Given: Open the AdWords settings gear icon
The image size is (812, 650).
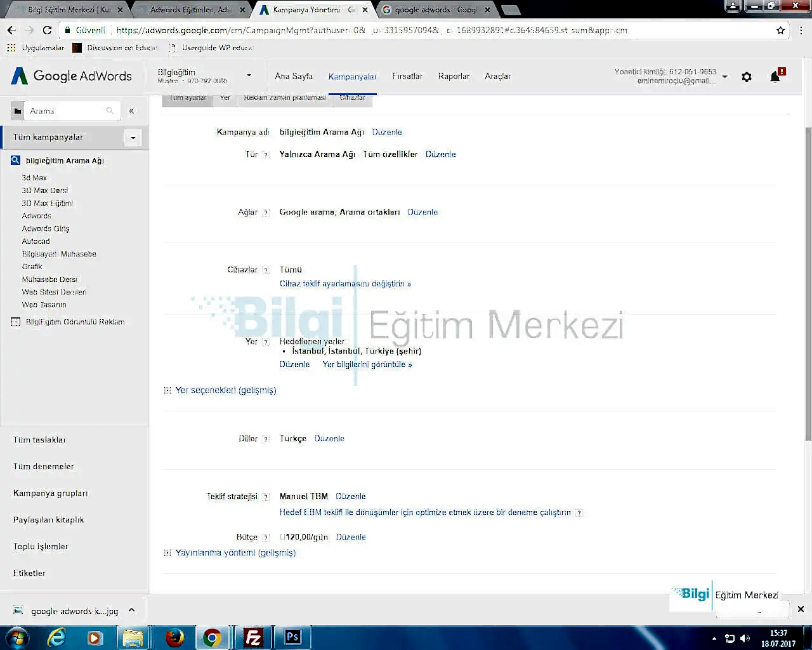Looking at the screenshot, I should click(x=747, y=77).
